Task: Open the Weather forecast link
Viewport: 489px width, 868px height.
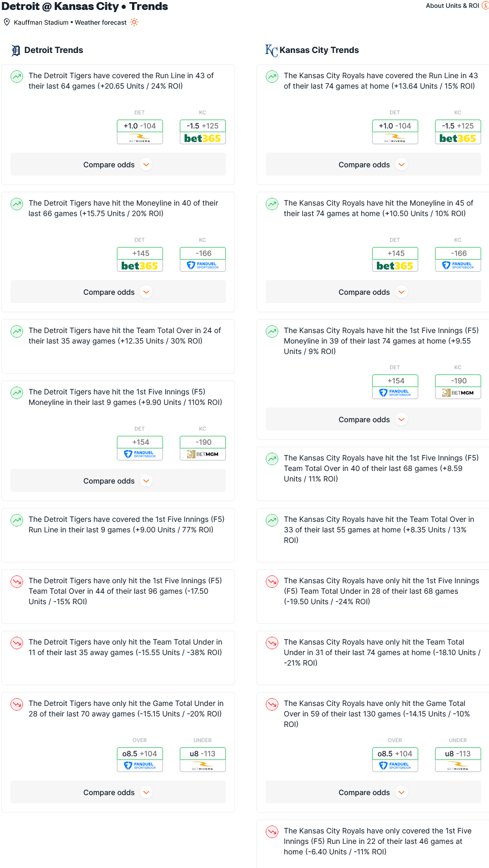Action: point(101,23)
